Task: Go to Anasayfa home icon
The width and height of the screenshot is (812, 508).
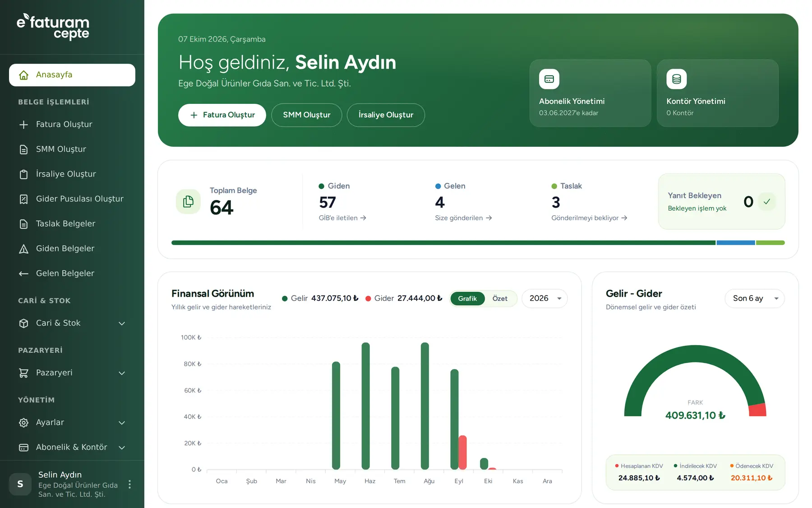Action: (x=24, y=75)
